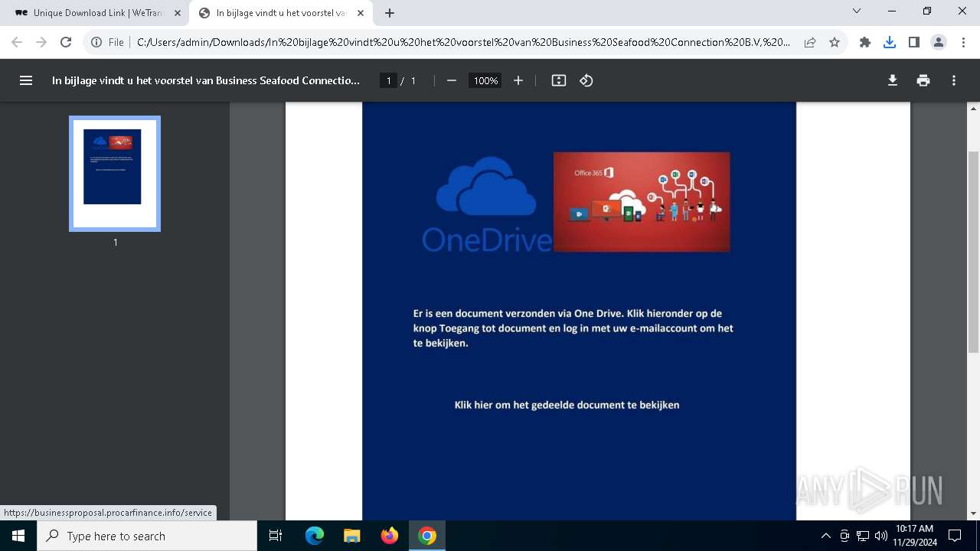
Task: Print the PDF document
Action: tap(923, 80)
